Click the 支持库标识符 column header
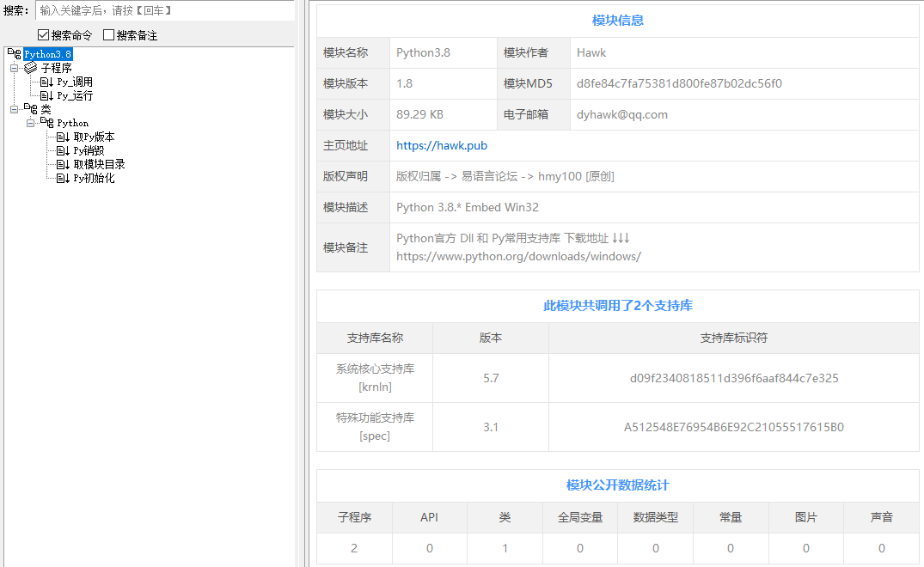 point(734,338)
